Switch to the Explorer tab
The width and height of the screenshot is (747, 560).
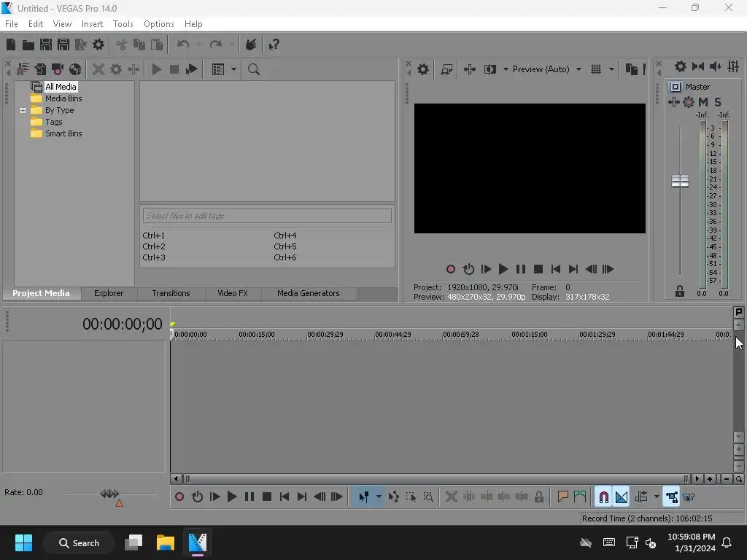(x=109, y=293)
